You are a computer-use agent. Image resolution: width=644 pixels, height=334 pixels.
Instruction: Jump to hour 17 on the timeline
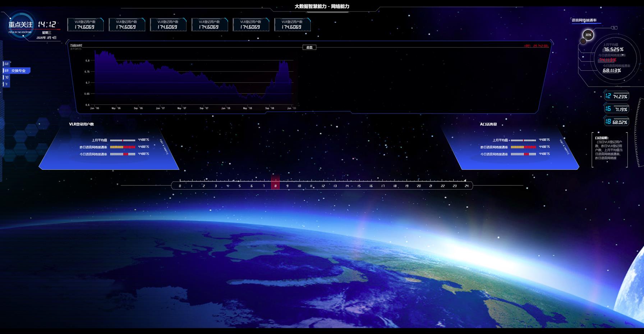click(383, 186)
